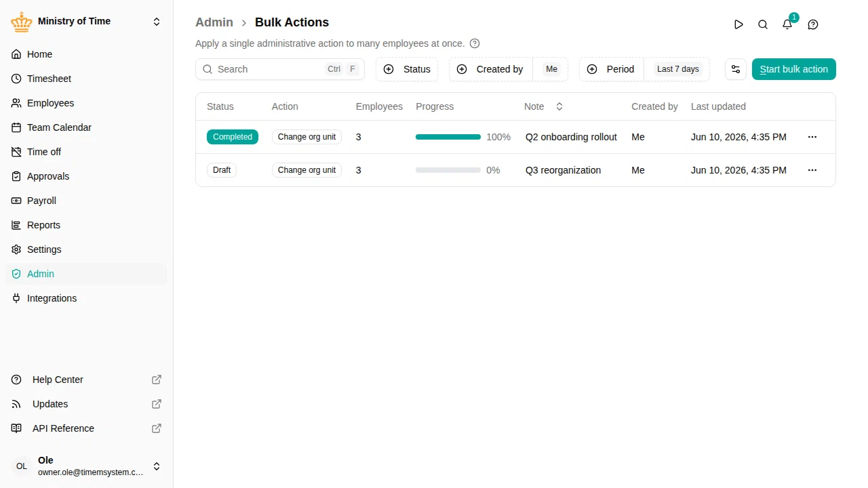Click the Admin breadcrumb link
868x488 pixels.
[x=214, y=22]
